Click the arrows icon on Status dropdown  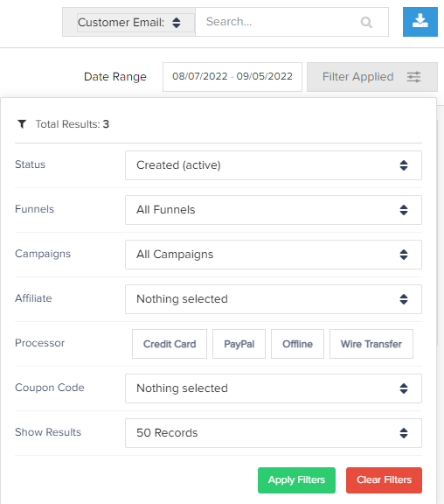(404, 165)
